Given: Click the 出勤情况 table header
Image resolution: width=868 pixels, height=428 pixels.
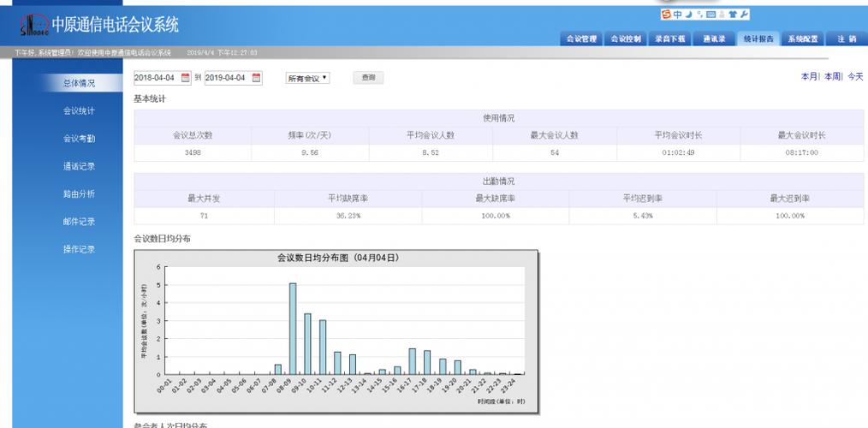Looking at the screenshot, I should tap(499, 181).
